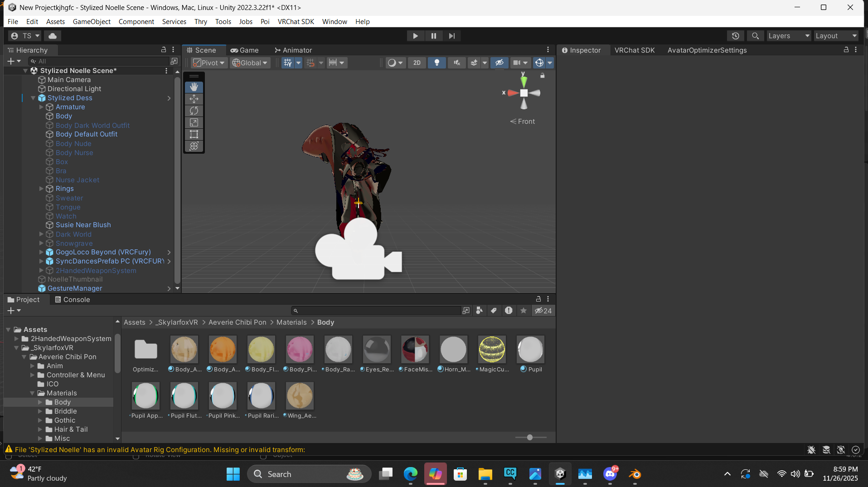Select the Hand view tool
This screenshot has width=868, height=487.
[194, 87]
